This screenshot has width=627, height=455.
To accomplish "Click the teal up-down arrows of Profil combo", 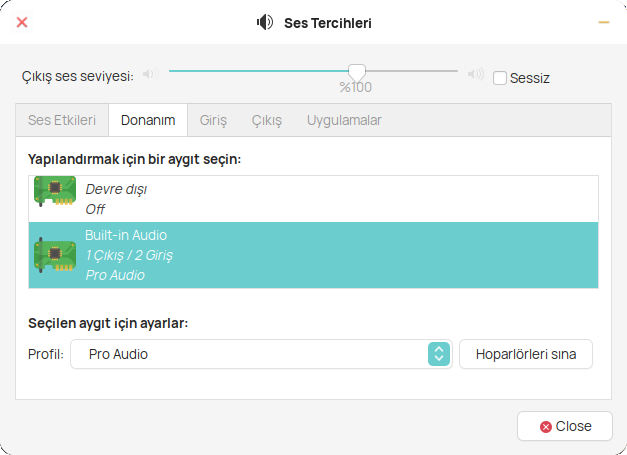I will 439,354.
